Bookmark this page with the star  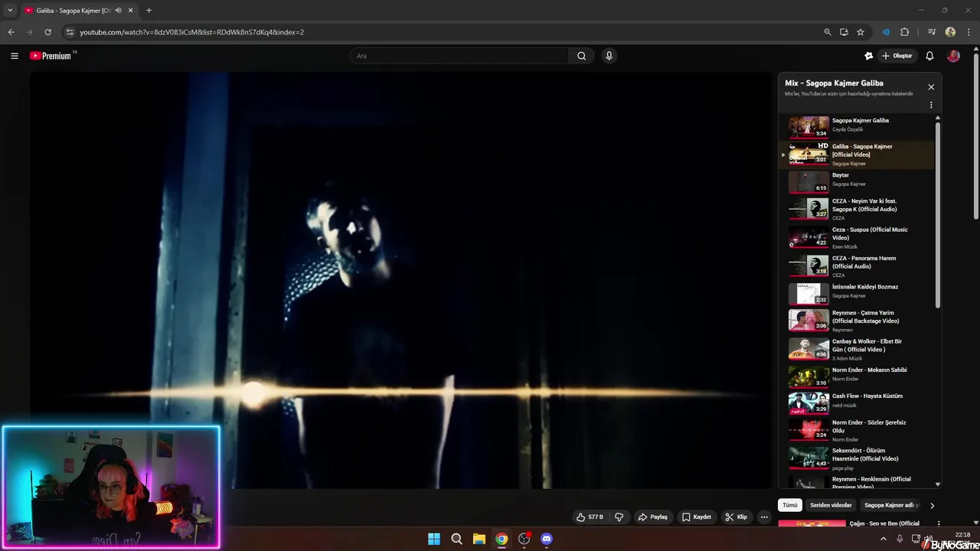click(861, 32)
